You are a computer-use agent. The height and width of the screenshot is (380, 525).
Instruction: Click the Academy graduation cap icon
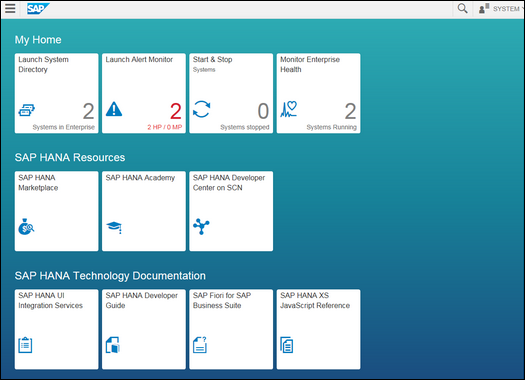click(114, 227)
